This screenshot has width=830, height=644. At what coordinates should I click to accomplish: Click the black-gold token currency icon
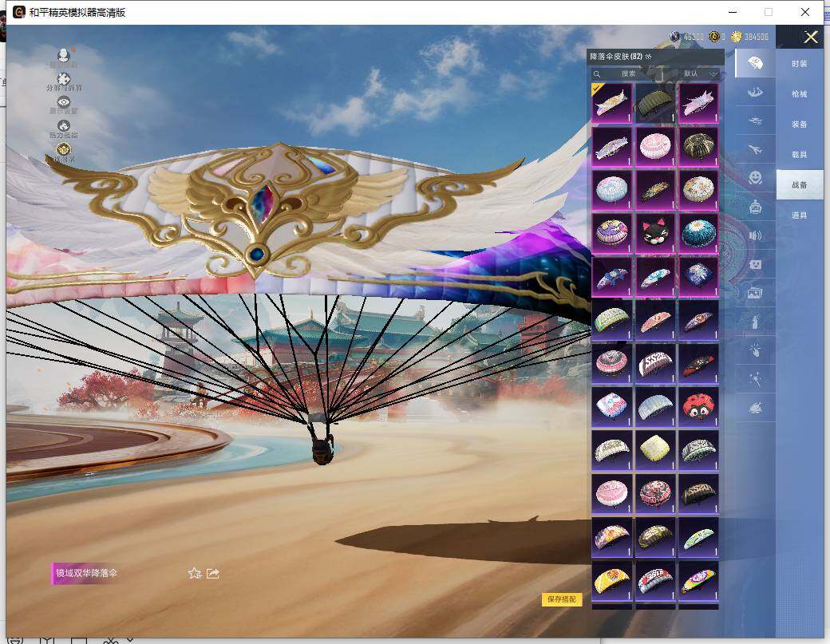tap(714, 37)
